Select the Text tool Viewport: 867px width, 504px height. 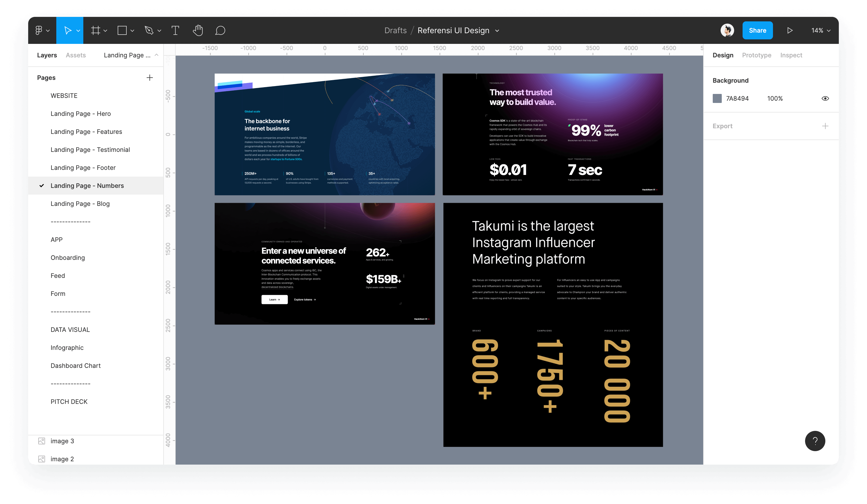(x=175, y=30)
